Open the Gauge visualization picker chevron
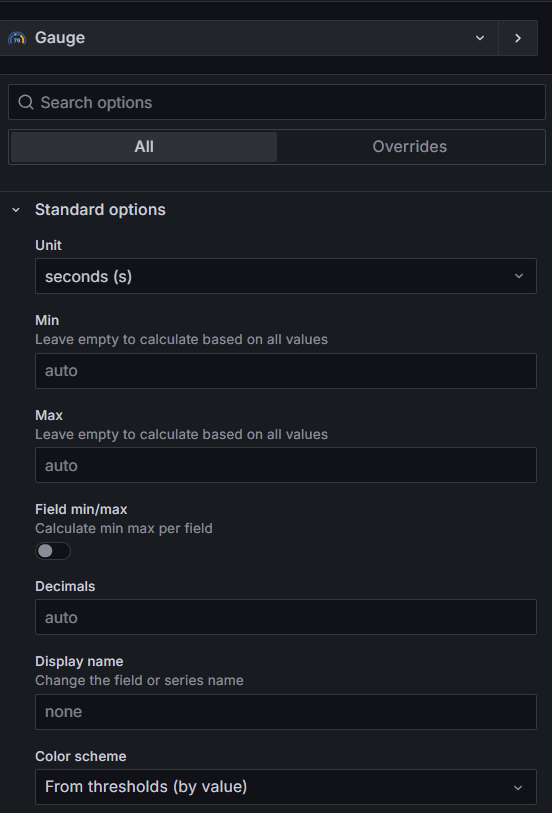The height and width of the screenshot is (813, 552). pyautogui.click(x=480, y=38)
